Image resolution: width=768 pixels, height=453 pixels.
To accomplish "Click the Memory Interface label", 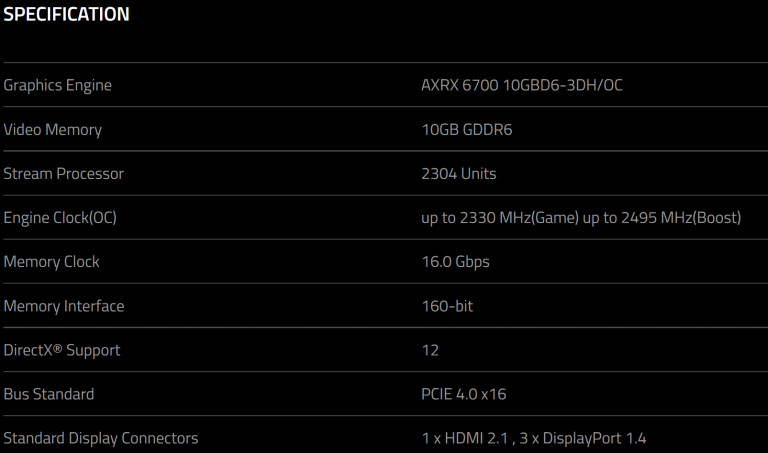I will [64, 306].
